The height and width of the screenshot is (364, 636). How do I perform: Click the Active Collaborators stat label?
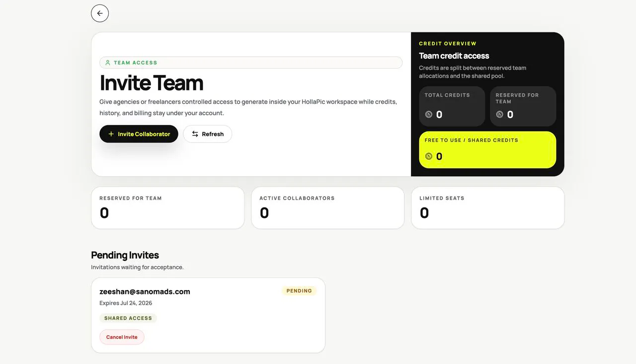297,198
